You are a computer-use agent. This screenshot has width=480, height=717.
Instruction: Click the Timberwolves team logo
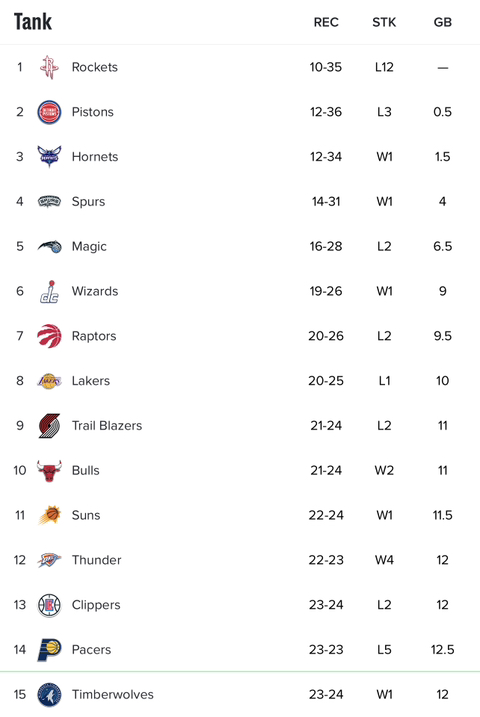click(49, 695)
